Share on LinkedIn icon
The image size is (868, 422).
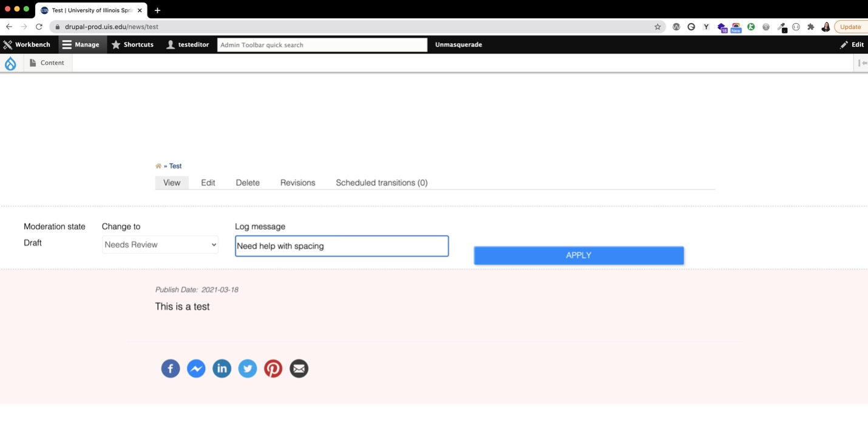tap(222, 368)
